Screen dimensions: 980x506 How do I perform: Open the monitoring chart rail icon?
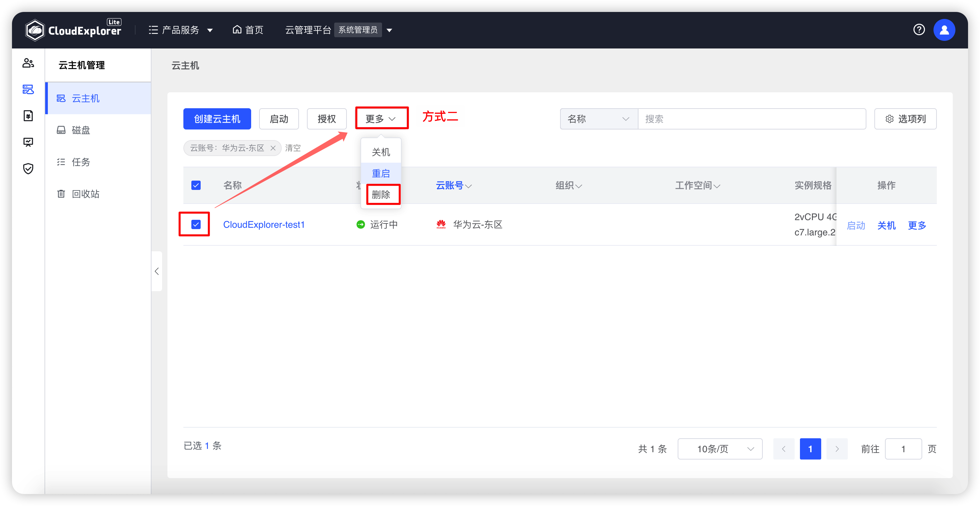coord(28,142)
